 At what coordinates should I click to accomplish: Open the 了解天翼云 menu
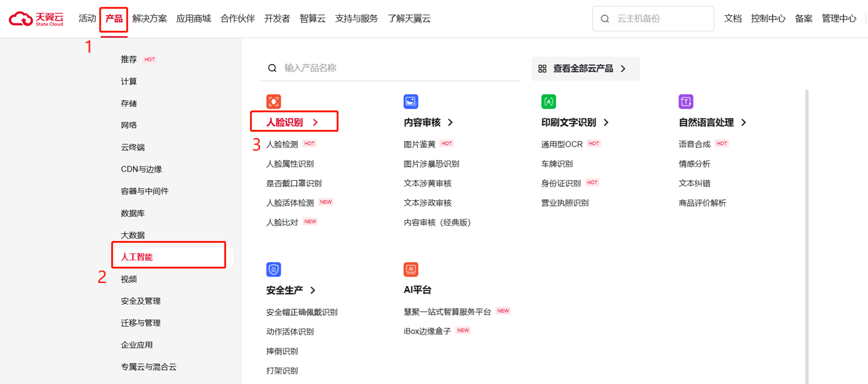coord(410,19)
